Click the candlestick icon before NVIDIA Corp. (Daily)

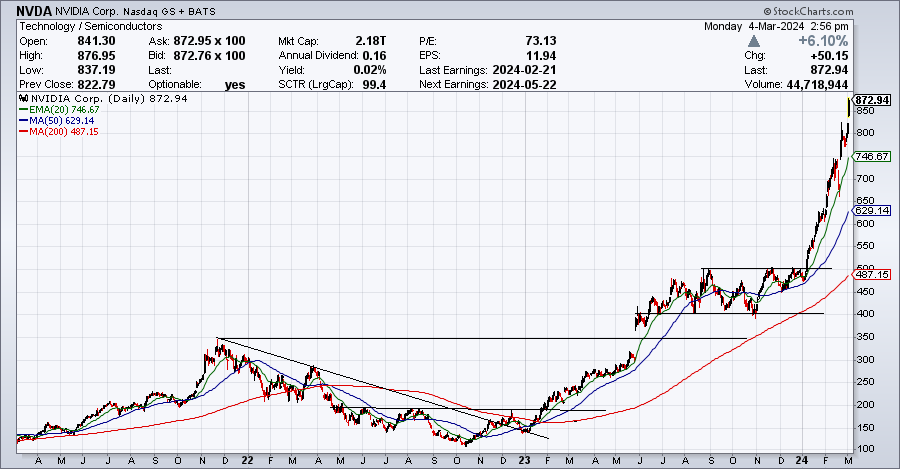click(x=24, y=98)
